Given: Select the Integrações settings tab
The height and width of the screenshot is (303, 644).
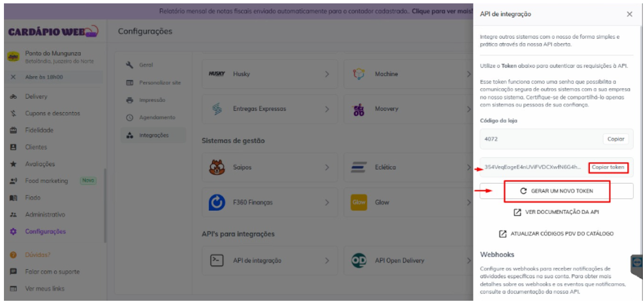Looking at the screenshot, I should click(x=153, y=135).
